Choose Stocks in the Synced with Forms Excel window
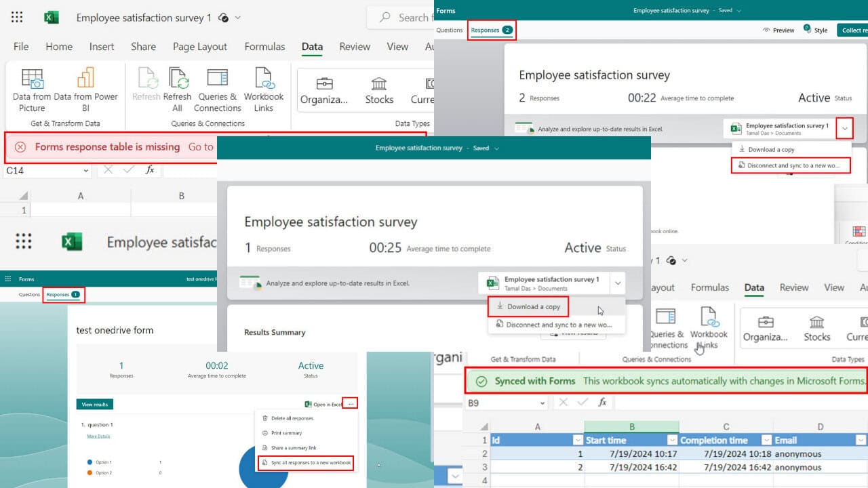 [x=817, y=328]
